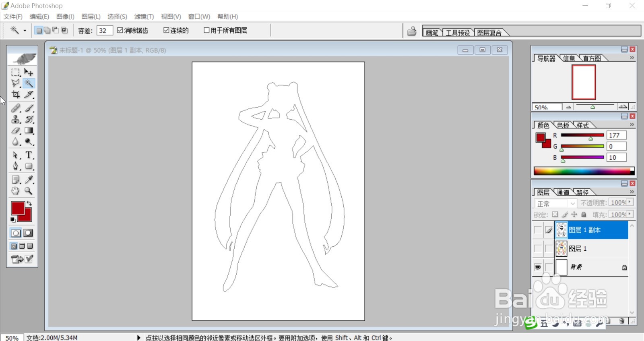The height and width of the screenshot is (341, 644).
Task: Select the Zoom tool
Action: (x=29, y=191)
